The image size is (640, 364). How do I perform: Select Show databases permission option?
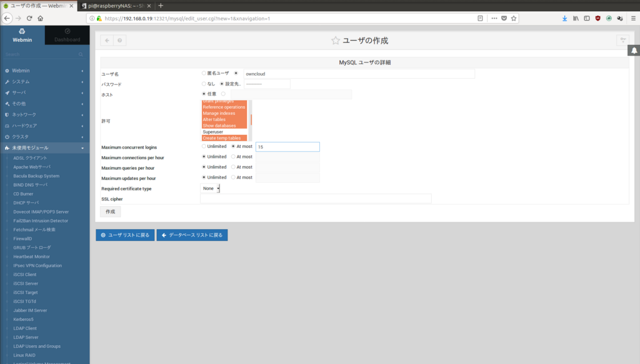pos(224,125)
